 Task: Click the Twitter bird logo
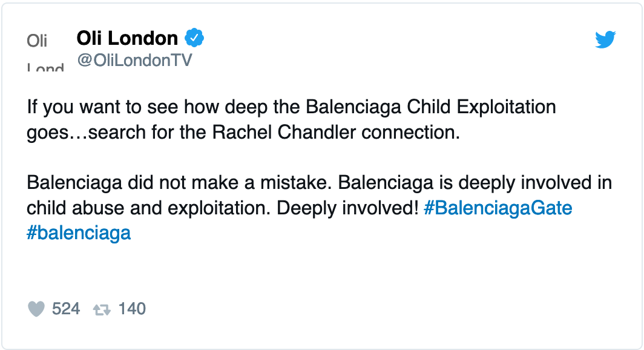tap(605, 40)
